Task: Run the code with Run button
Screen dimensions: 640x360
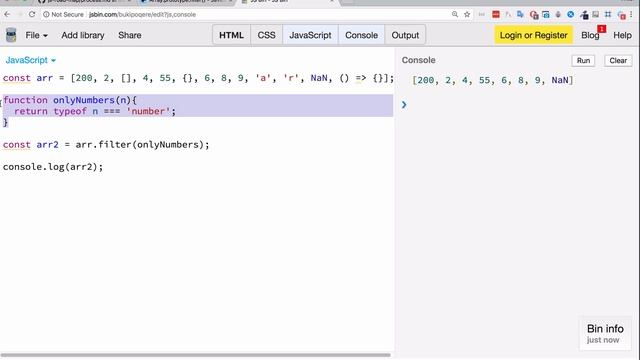Action: 583,60
